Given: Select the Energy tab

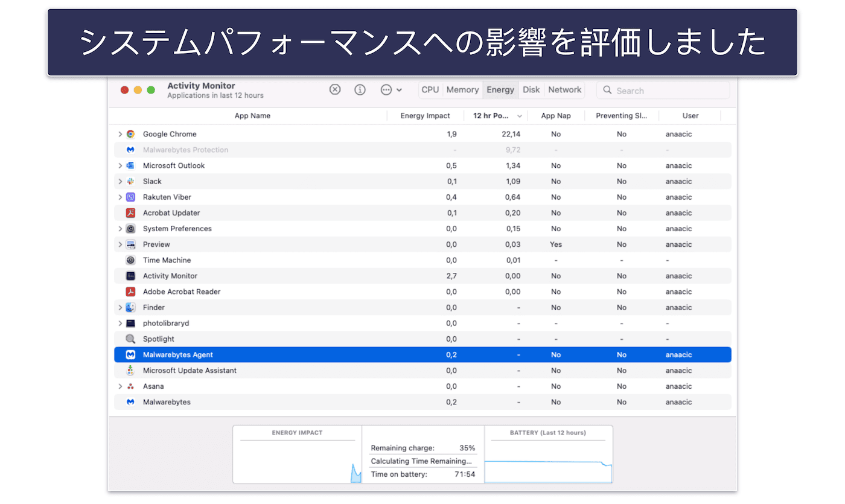Looking at the screenshot, I should pos(500,90).
